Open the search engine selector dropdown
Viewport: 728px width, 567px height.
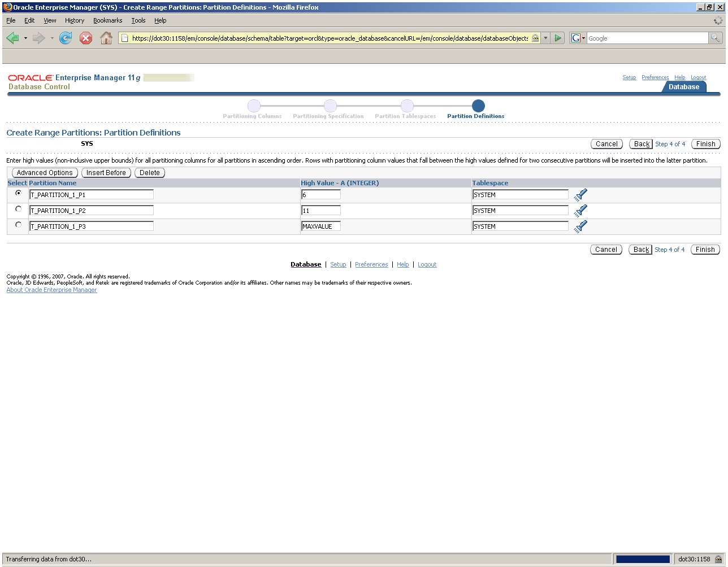[x=583, y=38]
